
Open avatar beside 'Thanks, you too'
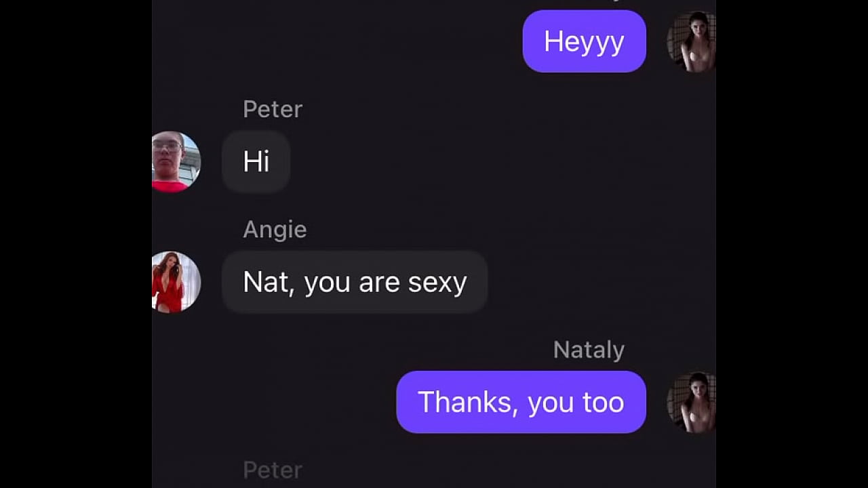point(692,402)
